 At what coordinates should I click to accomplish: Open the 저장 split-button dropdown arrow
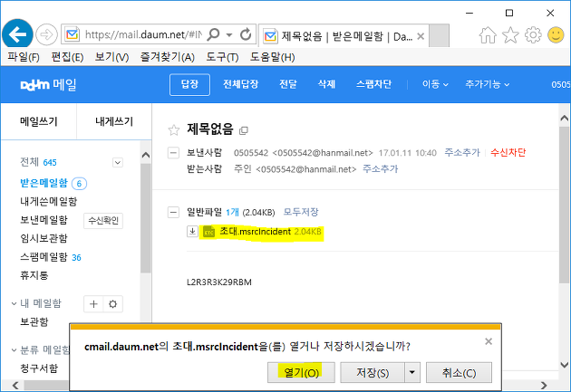tap(412, 372)
